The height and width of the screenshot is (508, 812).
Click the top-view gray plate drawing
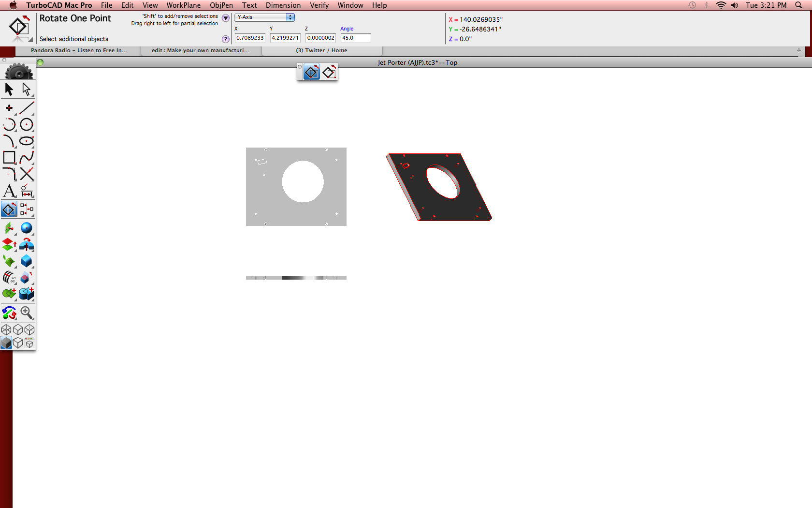coord(296,187)
